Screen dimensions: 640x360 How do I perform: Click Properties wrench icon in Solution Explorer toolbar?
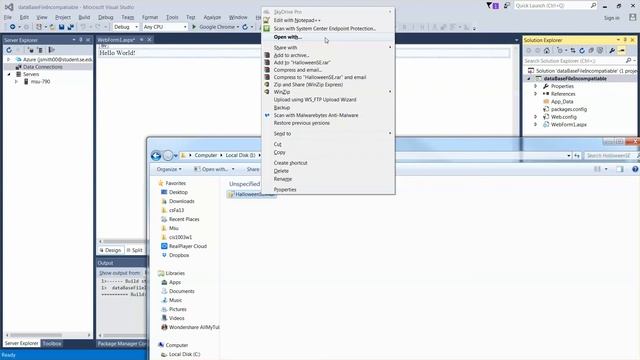612,51
